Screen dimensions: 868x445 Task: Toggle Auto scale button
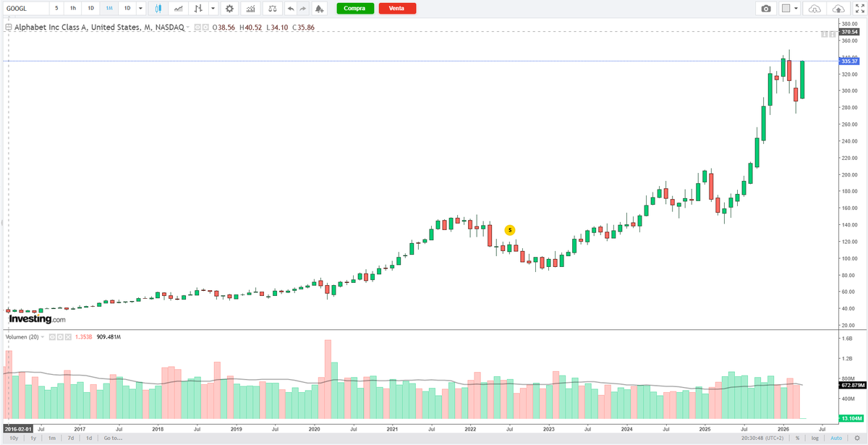[835, 438]
